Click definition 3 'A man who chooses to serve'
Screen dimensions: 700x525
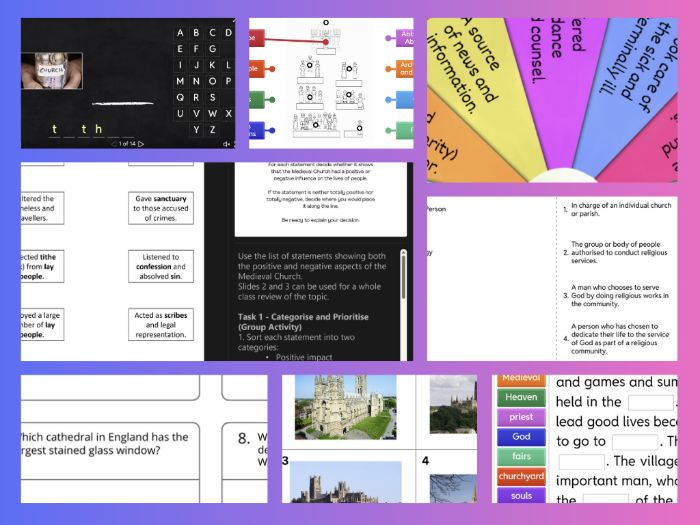(620, 295)
